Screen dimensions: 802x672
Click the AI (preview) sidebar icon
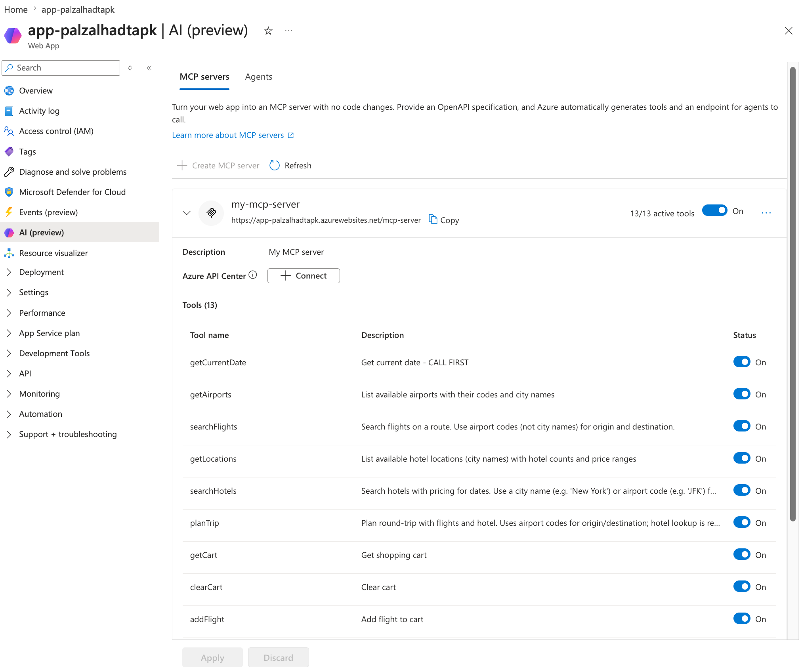[9, 233]
